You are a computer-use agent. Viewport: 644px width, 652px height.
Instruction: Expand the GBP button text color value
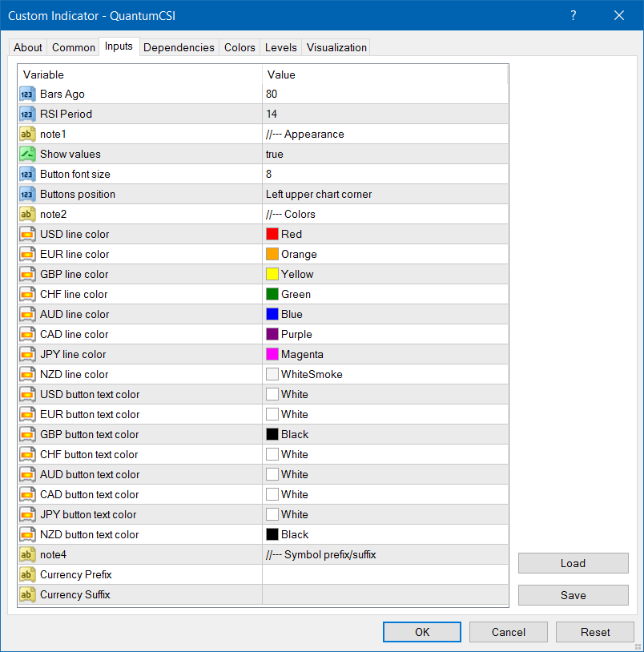click(x=384, y=434)
